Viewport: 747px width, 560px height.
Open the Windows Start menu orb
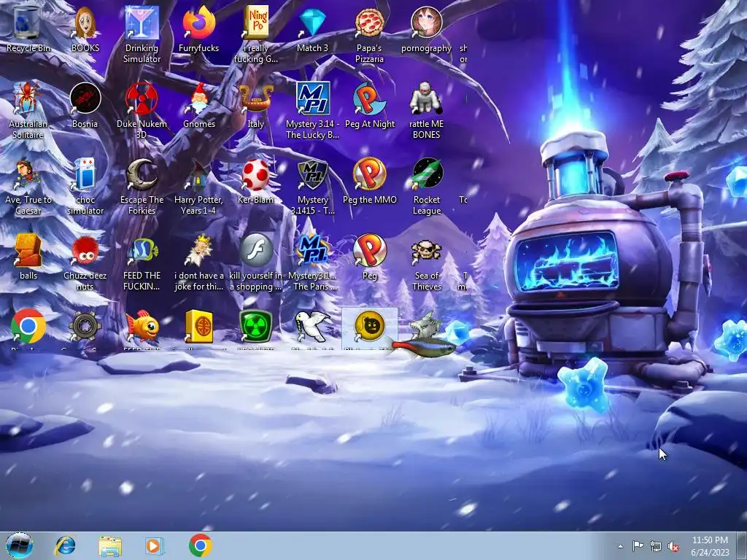(20, 545)
